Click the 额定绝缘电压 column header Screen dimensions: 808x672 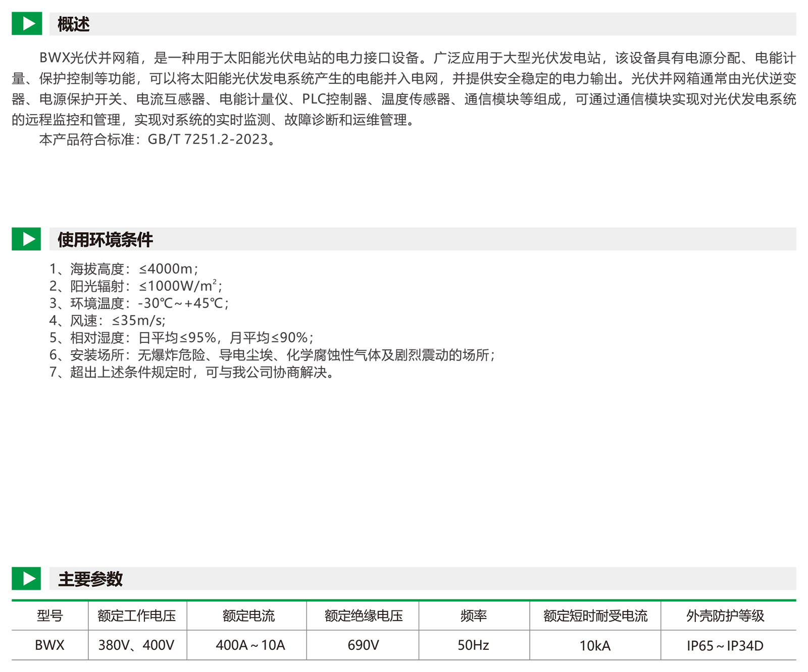point(364,615)
